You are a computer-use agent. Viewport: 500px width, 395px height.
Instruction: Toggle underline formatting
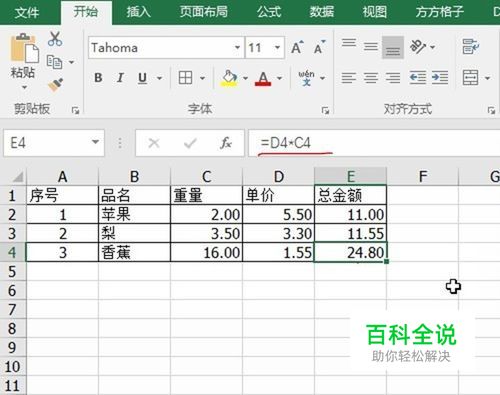142,78
